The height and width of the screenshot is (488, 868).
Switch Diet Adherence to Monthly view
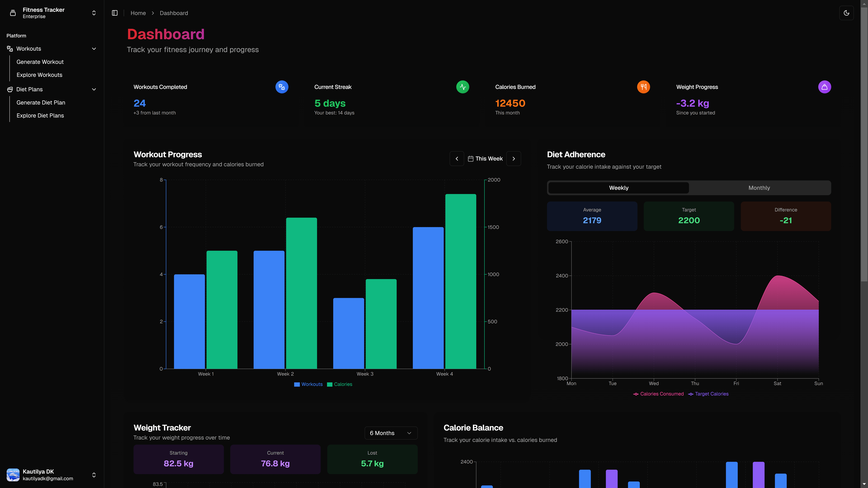coord(759,188)
